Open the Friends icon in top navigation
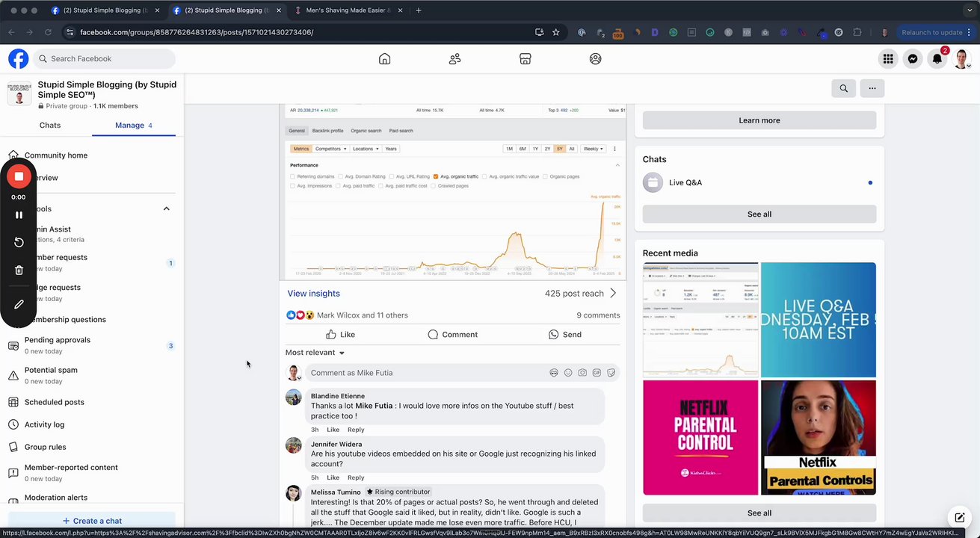The width and height of the screenshot is (980, 538). coord(454,58)
